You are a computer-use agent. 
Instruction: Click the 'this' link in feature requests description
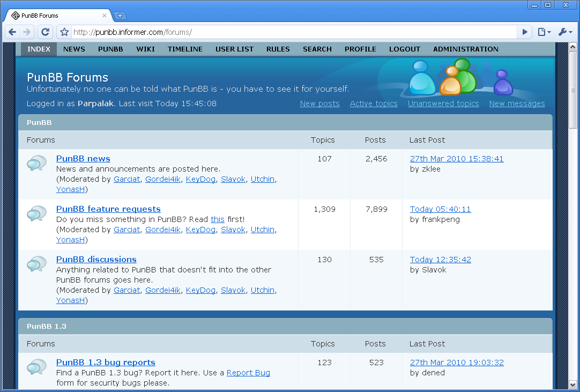coord(218,219)
